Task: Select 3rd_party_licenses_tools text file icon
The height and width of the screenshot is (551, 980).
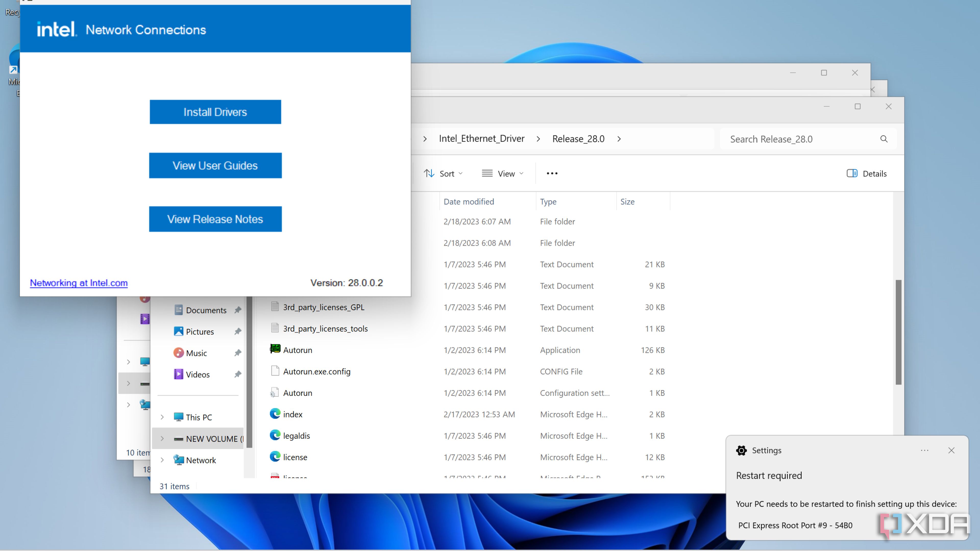Action: click(x=275, y=328)
